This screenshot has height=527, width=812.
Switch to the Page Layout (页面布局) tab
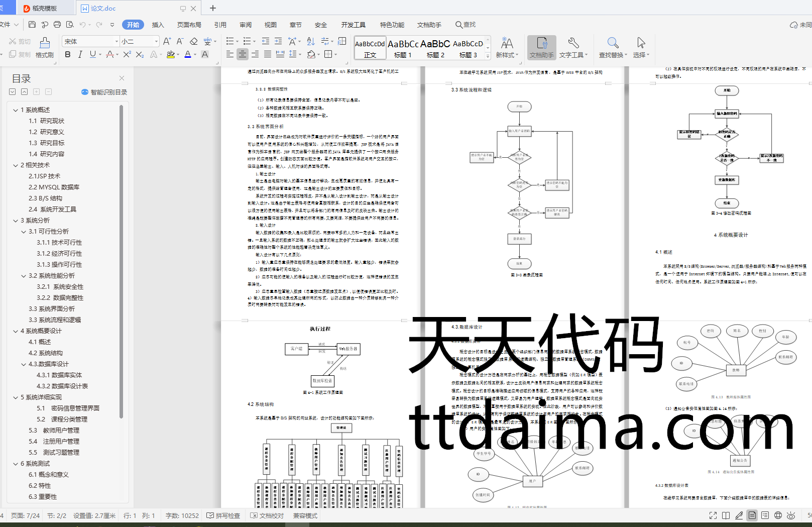tap(189, 25)
